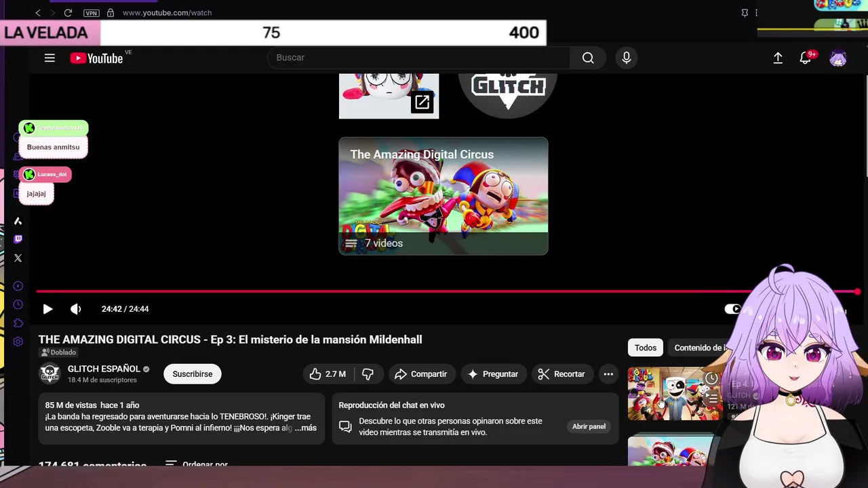Image resolution: width=868 pixels, height=488 pixels.
Task: Click the pin icon in the browser bar
Action: click(x=745, y=13)
